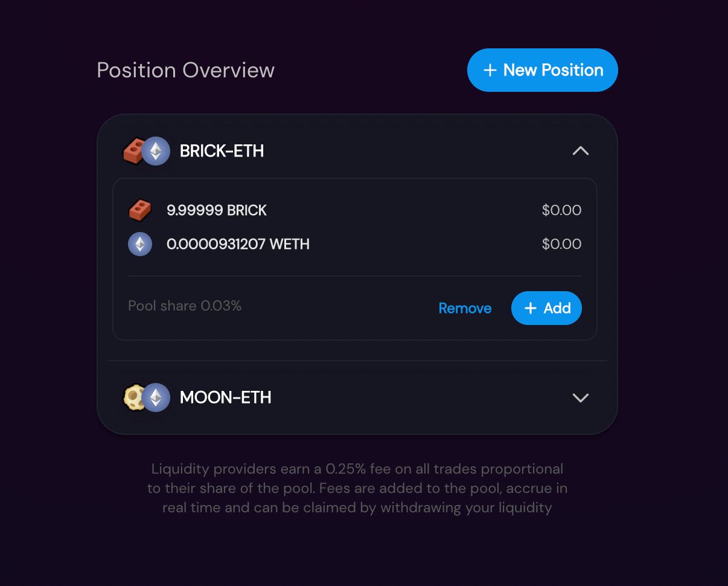Expand the MOON-ETH position chevron
The image size is (728, 586).
[x=580, y=398]
